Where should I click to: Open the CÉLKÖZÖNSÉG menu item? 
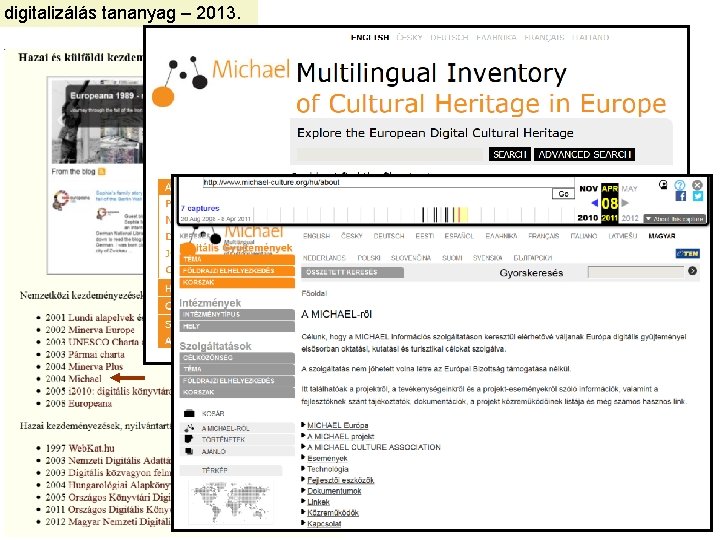pyautogui.click(x=237, y=358)
